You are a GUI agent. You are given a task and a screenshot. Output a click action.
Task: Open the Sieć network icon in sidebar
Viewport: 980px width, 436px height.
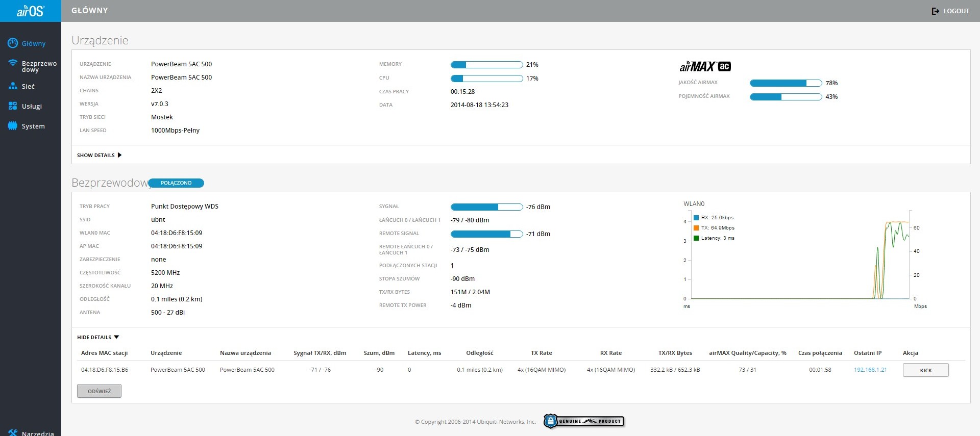13,86
